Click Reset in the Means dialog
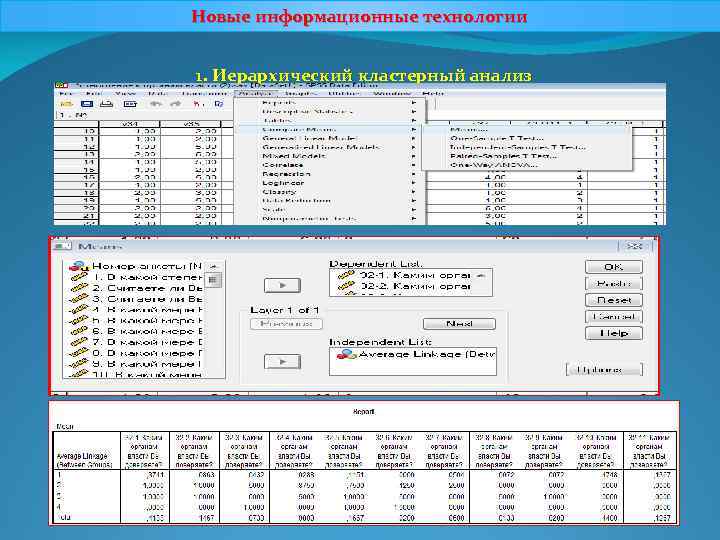 point(613,300)
